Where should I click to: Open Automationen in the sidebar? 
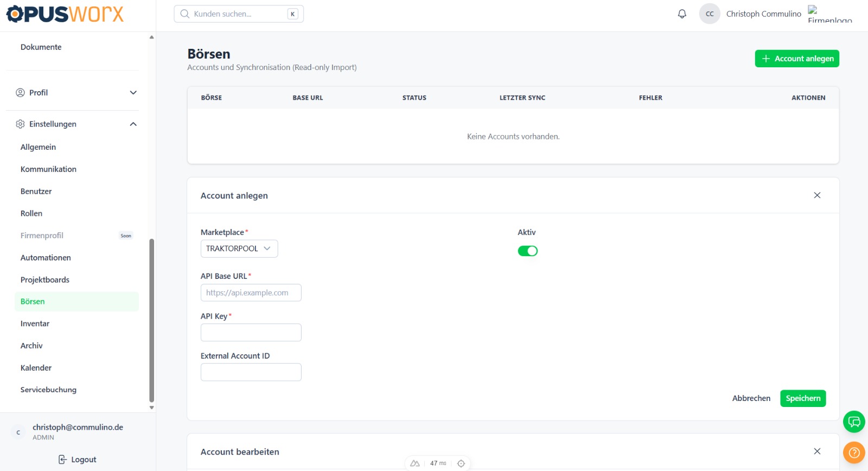(x=46, y=258)
